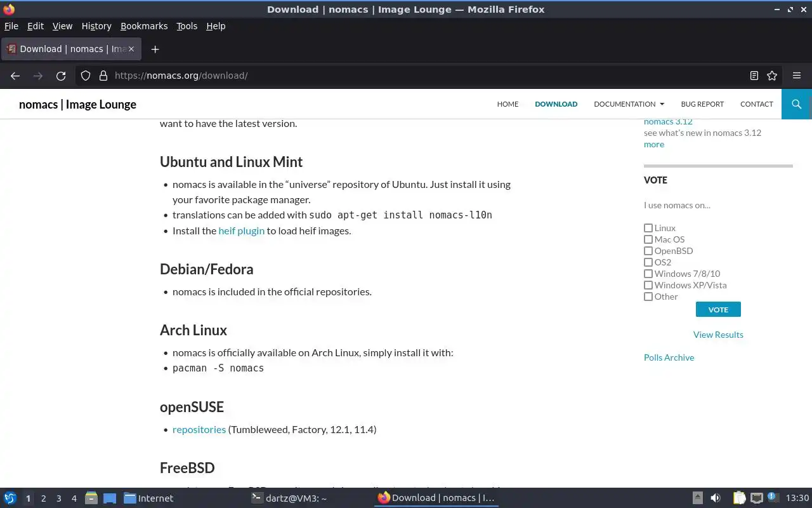Viewport: 812px width, 508px height.
Task: Click the site search magnifier icon
Action: coord(797,104)
